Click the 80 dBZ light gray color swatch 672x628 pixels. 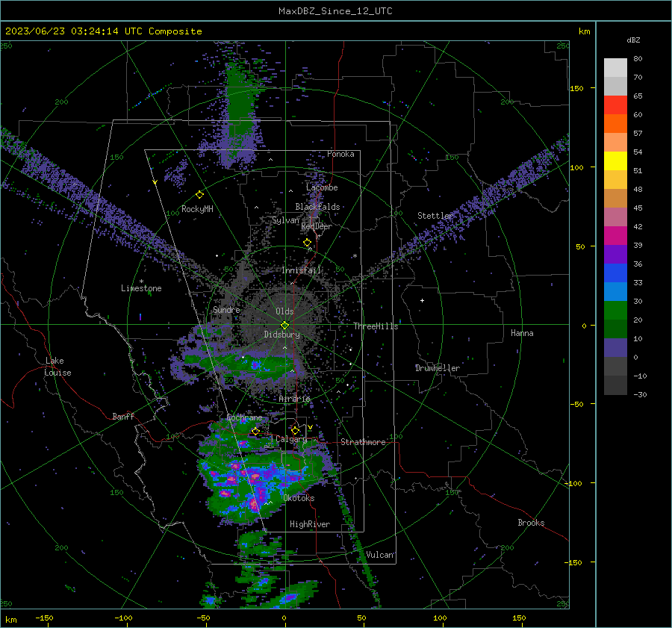click(x=615, y=67)
